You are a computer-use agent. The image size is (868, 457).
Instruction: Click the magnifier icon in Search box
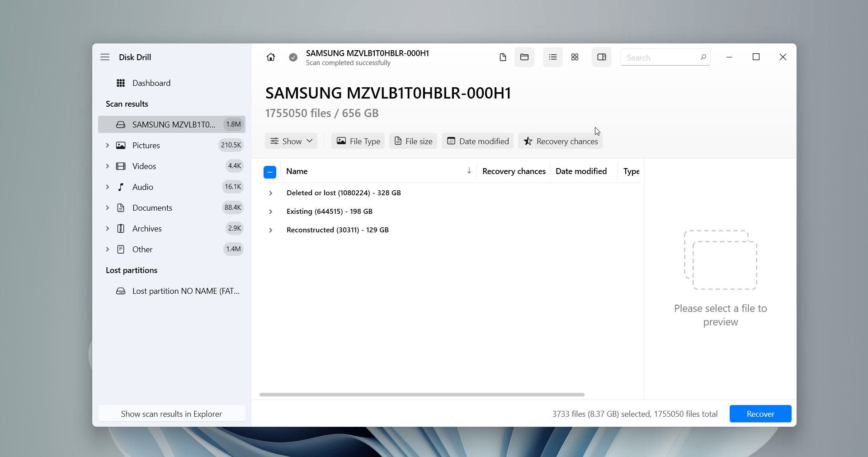[x=703, y=57]
